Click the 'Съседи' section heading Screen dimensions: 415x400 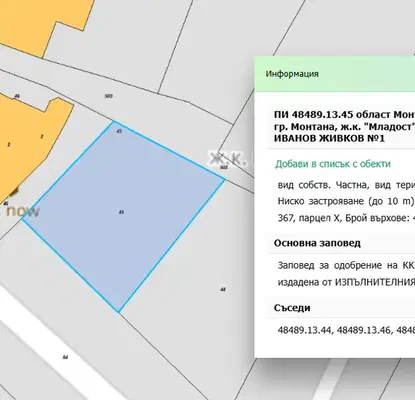click(x=292, y=308)
